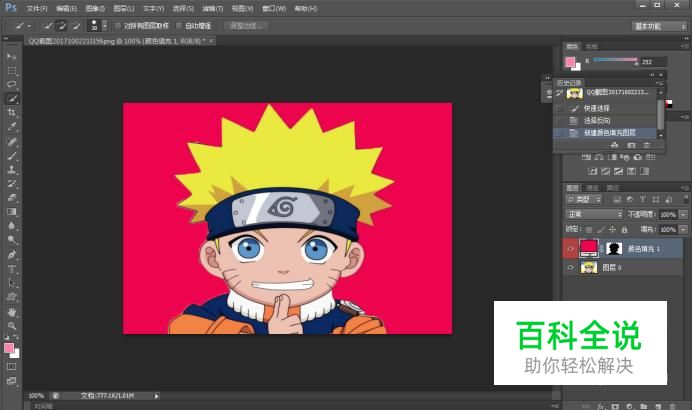The width and height of the screenshot is (692, 410).
Task: Open the layer filter 类型 dropdown
Action: pos(583,199)
